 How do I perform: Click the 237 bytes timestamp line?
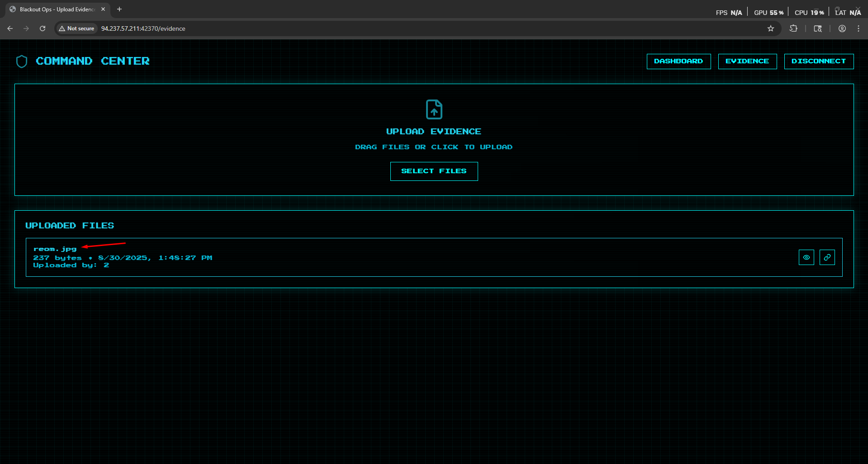123,258
